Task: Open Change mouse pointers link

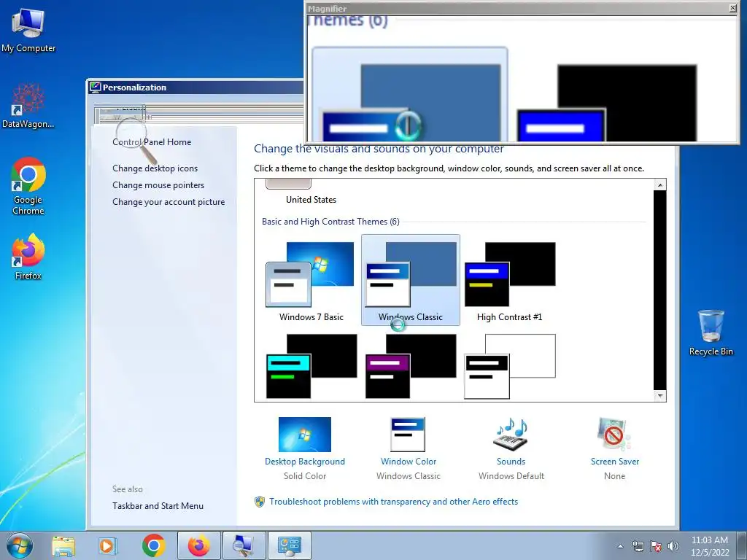Action: [158, 184]
